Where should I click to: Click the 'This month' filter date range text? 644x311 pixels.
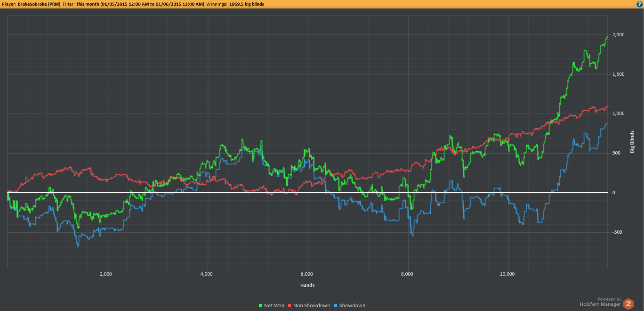[140, 4]
